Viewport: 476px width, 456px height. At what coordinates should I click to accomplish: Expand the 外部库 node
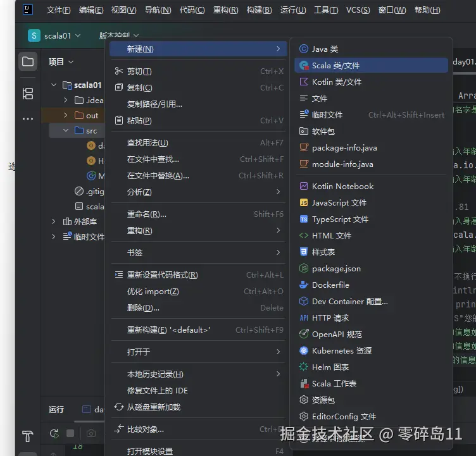[x=54, y=221]
